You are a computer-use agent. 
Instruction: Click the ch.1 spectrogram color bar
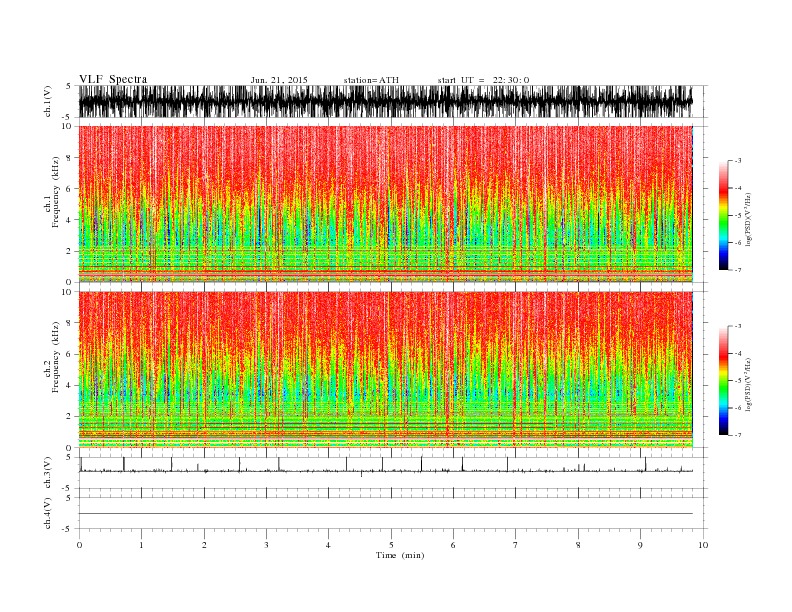tap(724, 216)
